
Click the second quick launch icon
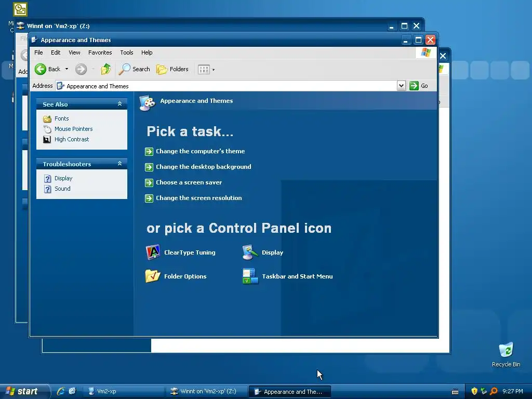tap(72, 391)
